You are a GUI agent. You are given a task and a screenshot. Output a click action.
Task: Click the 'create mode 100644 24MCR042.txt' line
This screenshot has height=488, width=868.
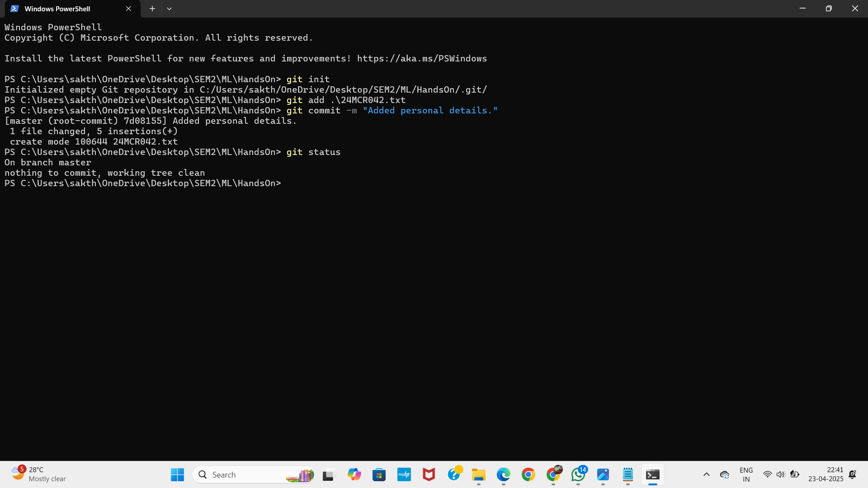pos(94,141)
